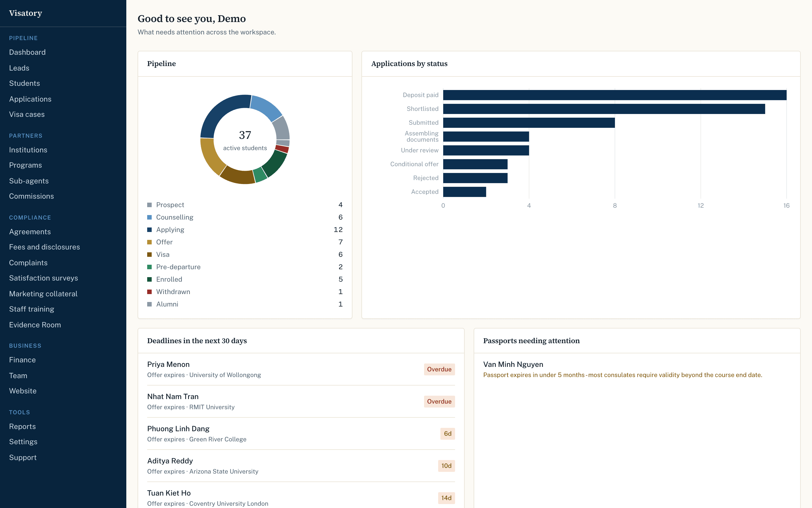Click the Deposit paid bar
Viewport: 812px width, 508px height.
click(x=615, y=95)
